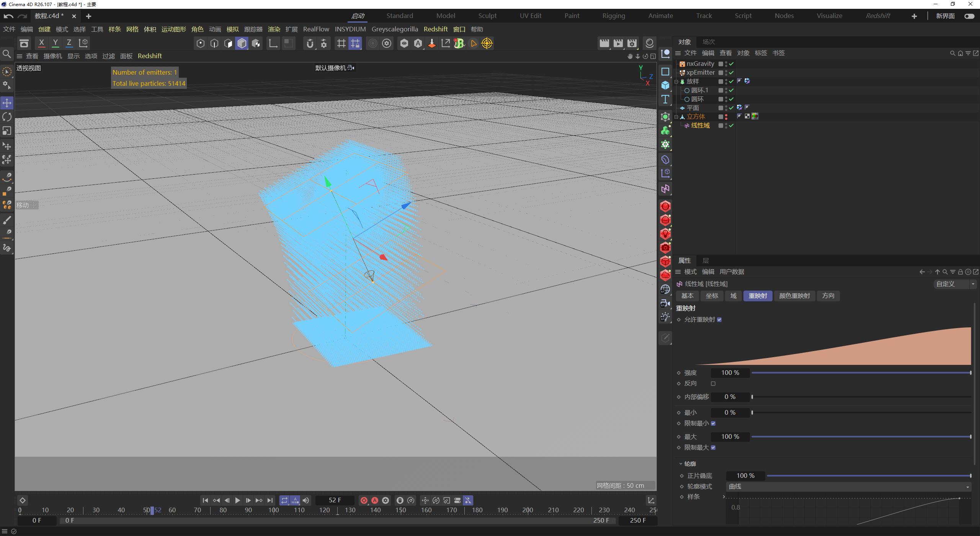Click the current frame field showing 52 F

point(334,500)
